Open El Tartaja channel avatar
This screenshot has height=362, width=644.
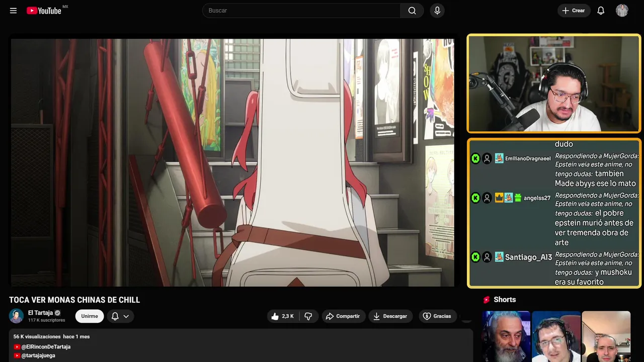pyautogui.click(x=17, y=316)
